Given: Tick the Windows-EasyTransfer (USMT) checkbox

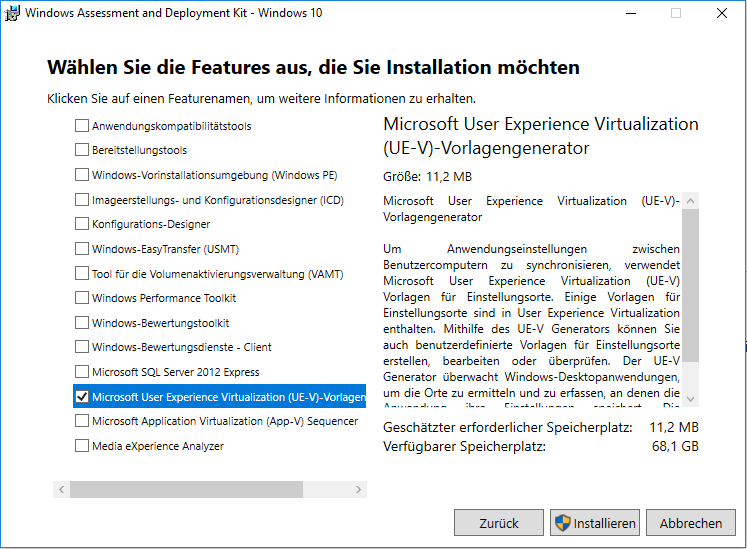Looking at the screenshot, I should [82, 249].
